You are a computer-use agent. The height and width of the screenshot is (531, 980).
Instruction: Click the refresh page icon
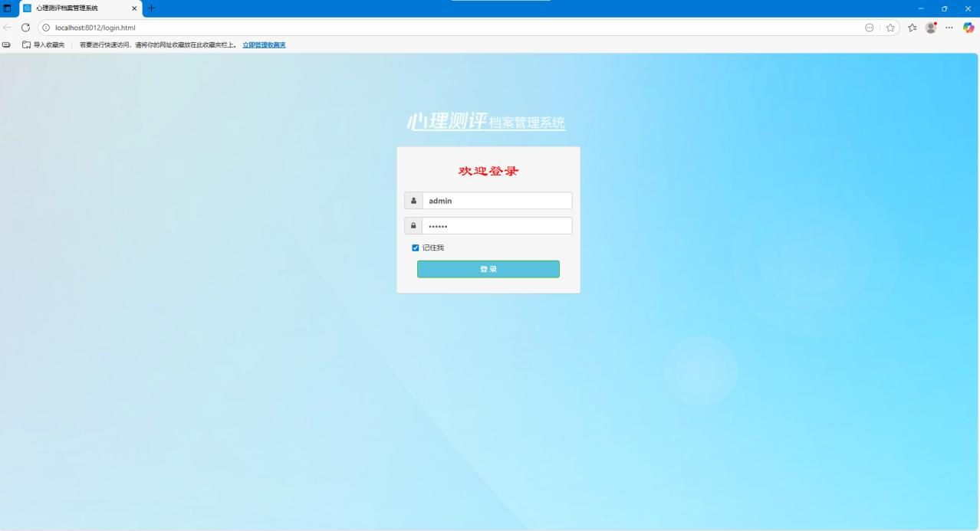25,27
